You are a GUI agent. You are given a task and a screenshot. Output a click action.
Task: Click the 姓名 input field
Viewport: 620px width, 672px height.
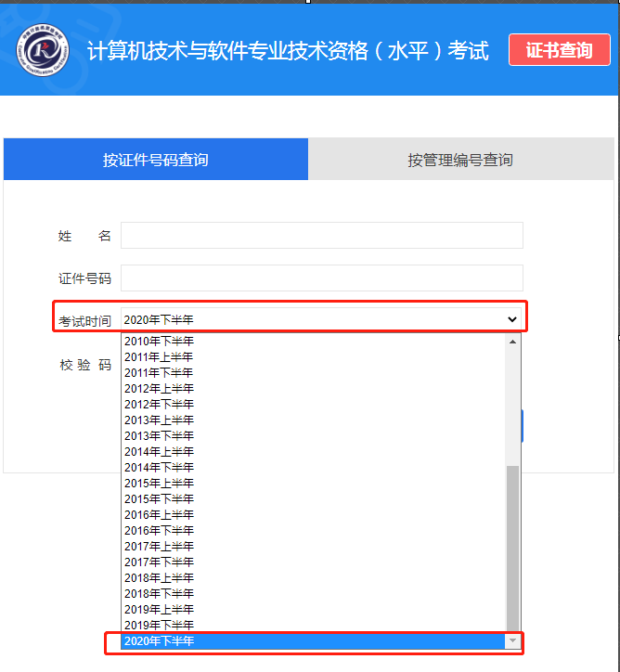click(x=321, y=236)
